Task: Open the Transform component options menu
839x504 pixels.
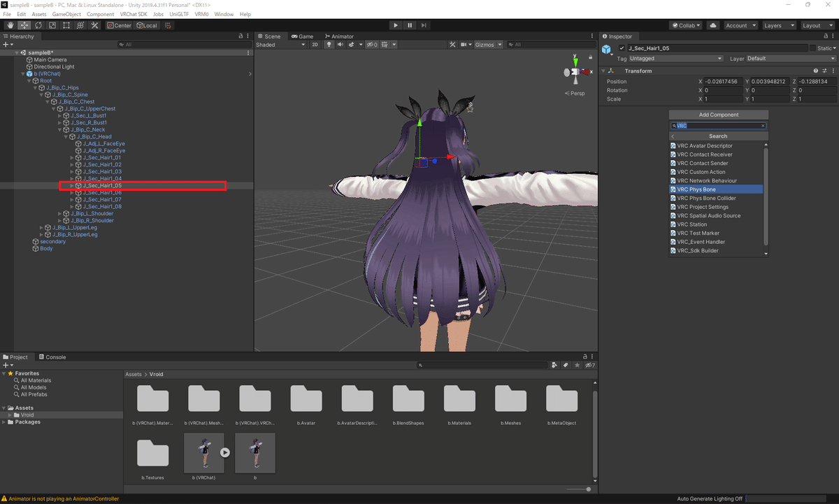Action: click(x=832, y=71)
